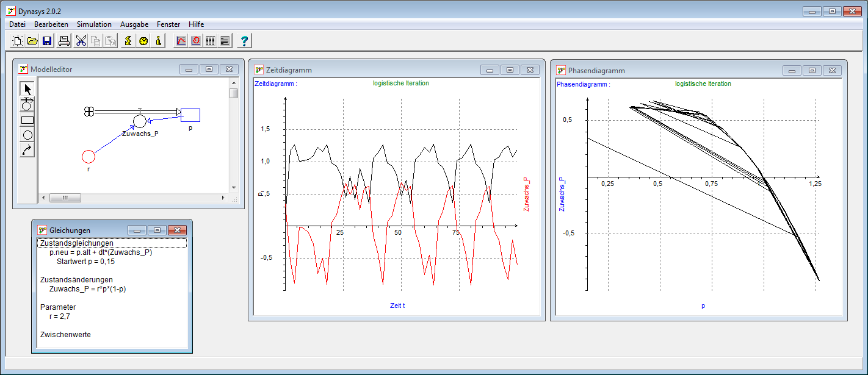
Task: Select the flow valve tool
Action: (x=27, y=104)
